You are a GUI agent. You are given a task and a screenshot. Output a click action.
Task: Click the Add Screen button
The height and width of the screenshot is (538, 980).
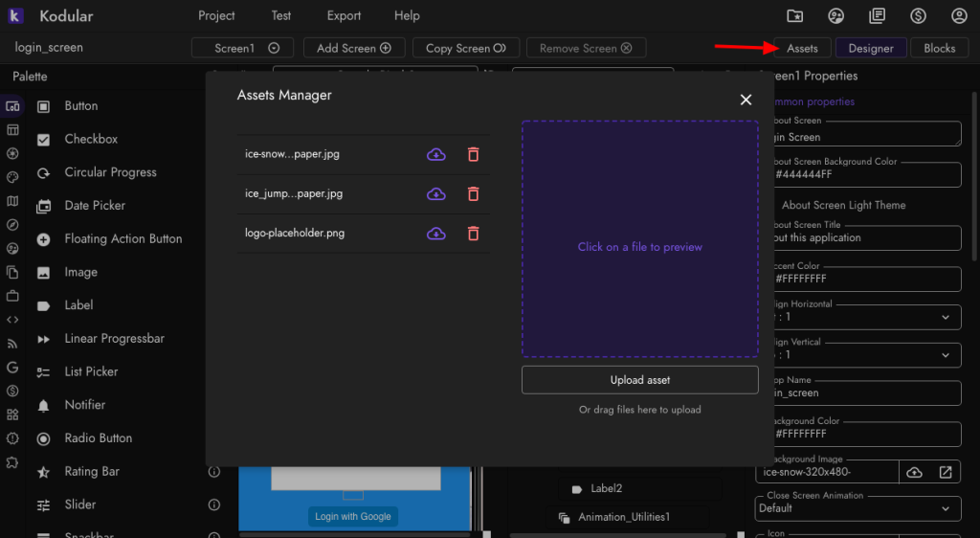pos(353,48)
